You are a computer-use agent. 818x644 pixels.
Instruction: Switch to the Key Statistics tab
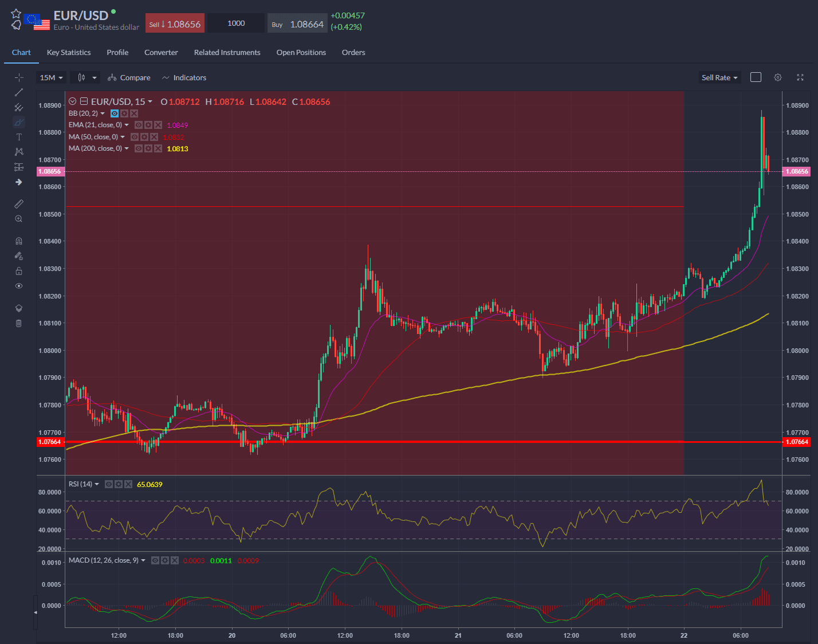click(69, 53)
